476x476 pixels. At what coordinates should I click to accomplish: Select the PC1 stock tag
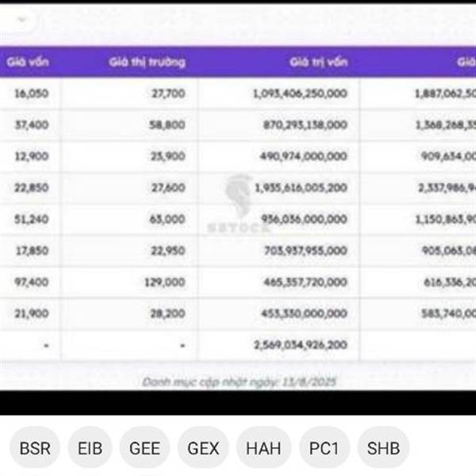click(324, 448)
